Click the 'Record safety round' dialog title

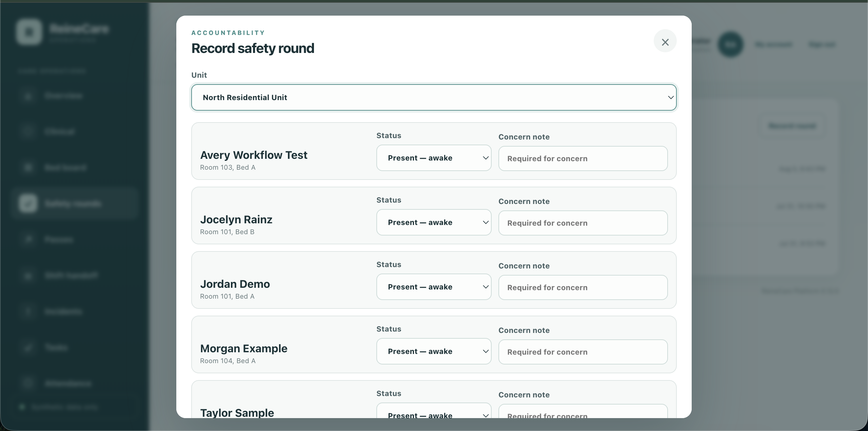[253, 48]
